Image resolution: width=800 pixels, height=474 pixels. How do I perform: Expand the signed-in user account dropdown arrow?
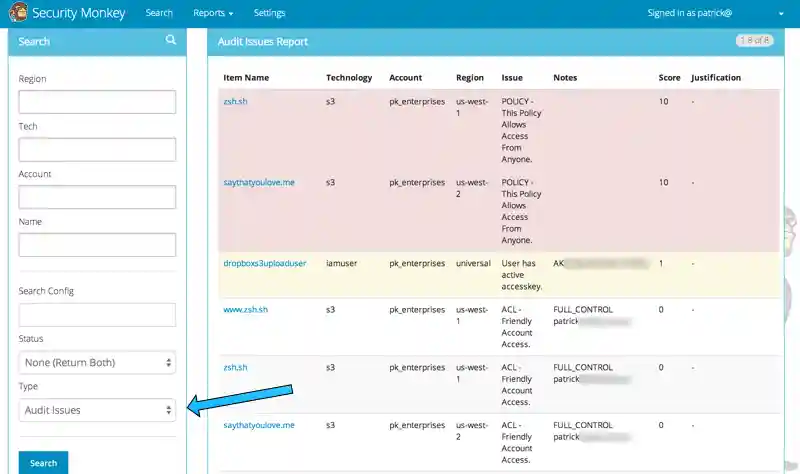point(781,14)
